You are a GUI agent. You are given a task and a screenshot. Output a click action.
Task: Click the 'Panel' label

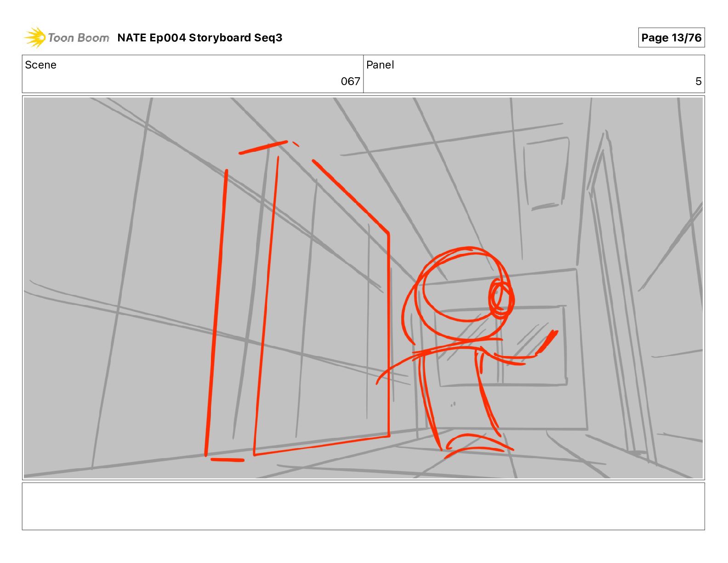380,65
